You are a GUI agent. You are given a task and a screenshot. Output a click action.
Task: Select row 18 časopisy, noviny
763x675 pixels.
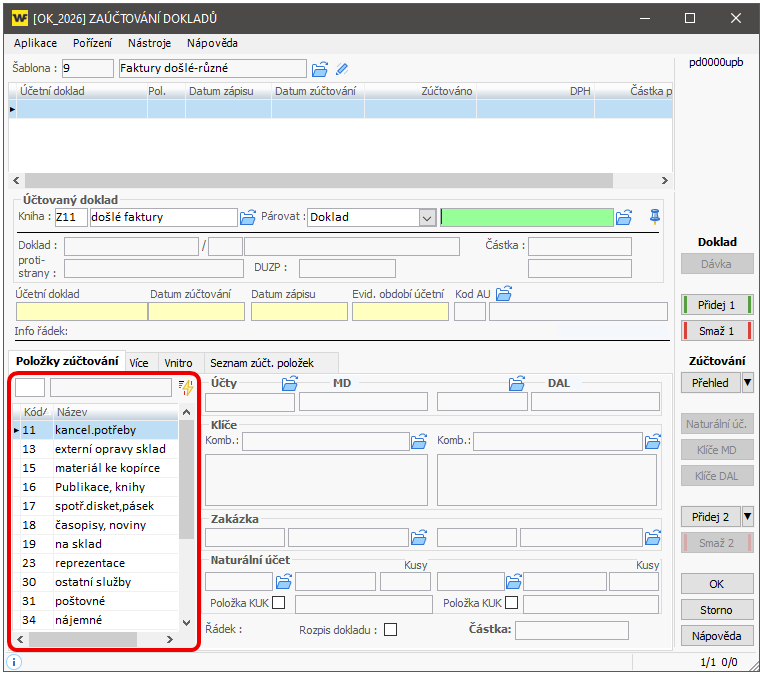click(x=95, y=525)
